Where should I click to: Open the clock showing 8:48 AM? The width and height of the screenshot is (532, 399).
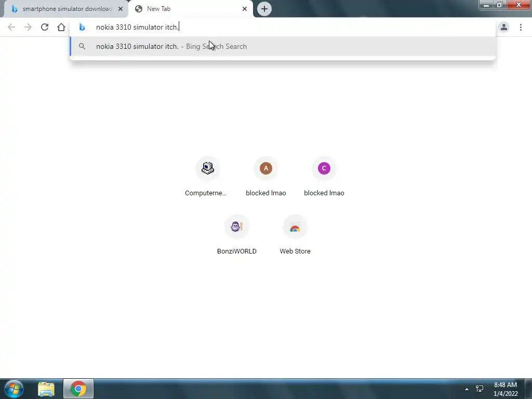[x=505, y=389]
